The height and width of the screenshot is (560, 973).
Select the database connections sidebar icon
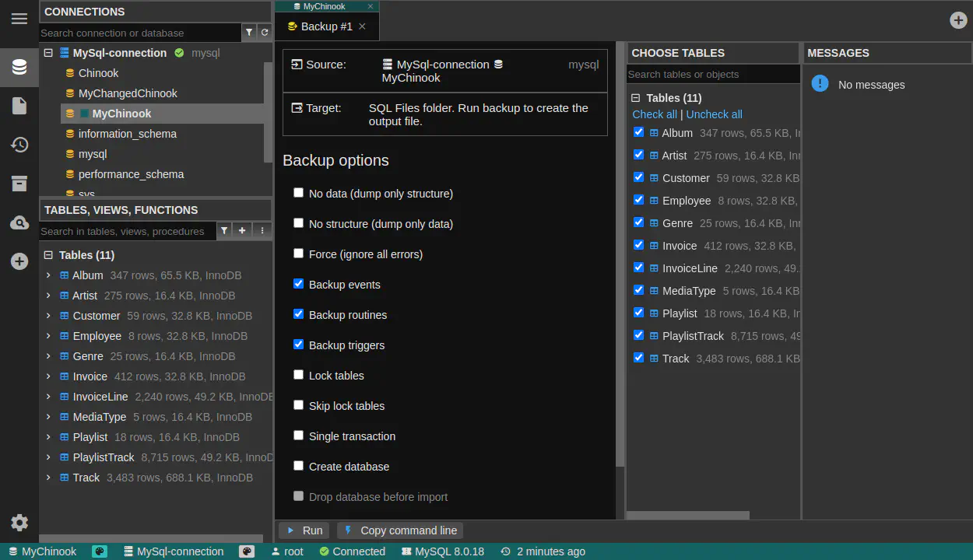point(19,68)
